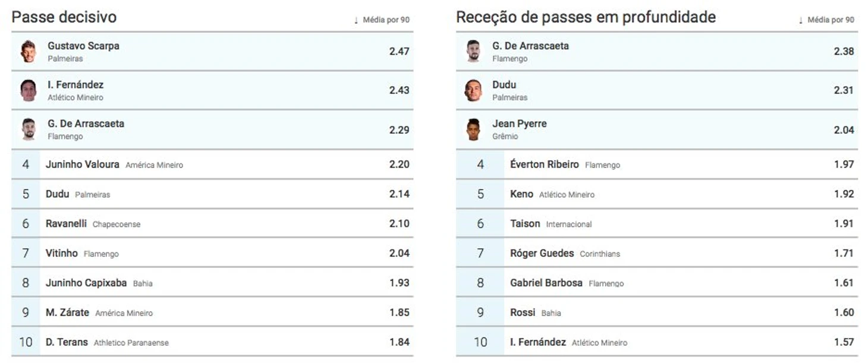This screenshot has width=868, height=363.
Task: Click Gabriel Barbosa's name
Action: (546, 283)
